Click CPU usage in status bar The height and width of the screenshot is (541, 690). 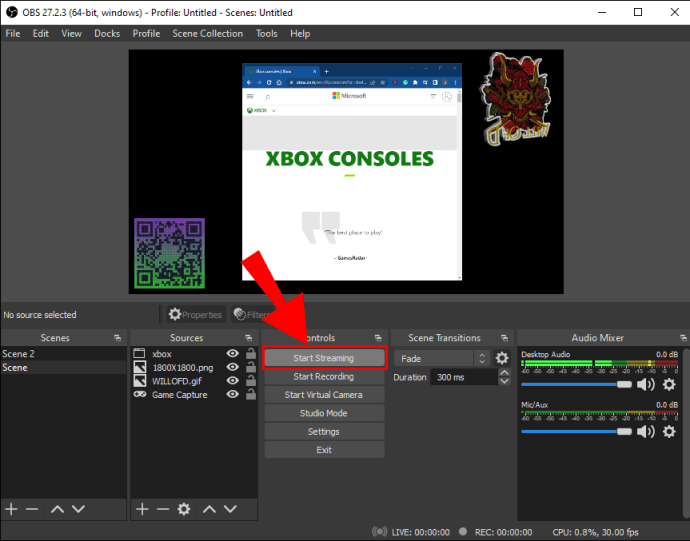click(595, 532)
